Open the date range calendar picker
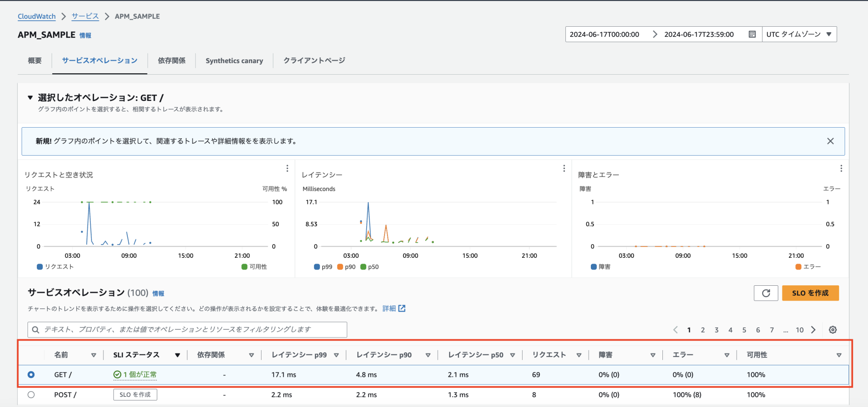 pos(752,34)
